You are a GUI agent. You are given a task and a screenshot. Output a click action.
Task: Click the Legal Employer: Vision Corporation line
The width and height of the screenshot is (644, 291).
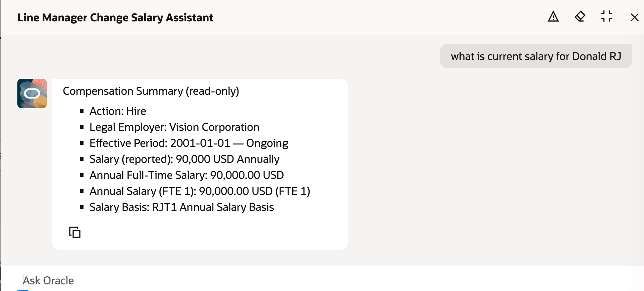click(x=174, y=127)
